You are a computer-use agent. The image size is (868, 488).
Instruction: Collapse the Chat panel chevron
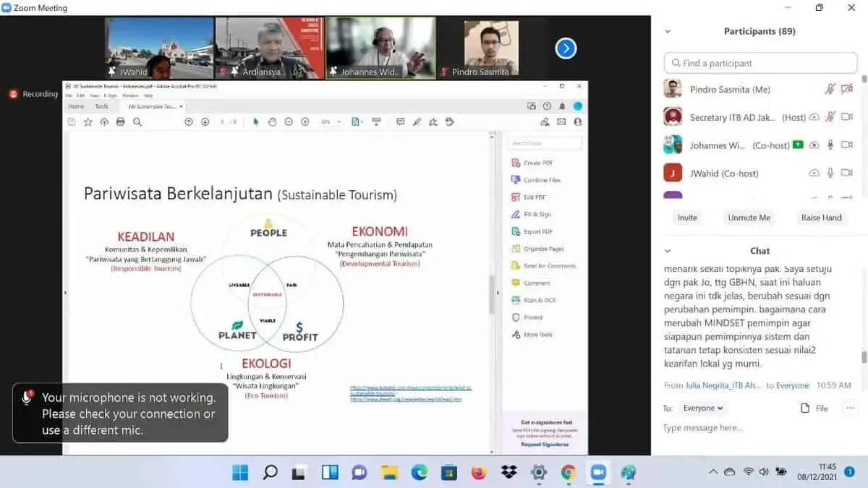668,251
